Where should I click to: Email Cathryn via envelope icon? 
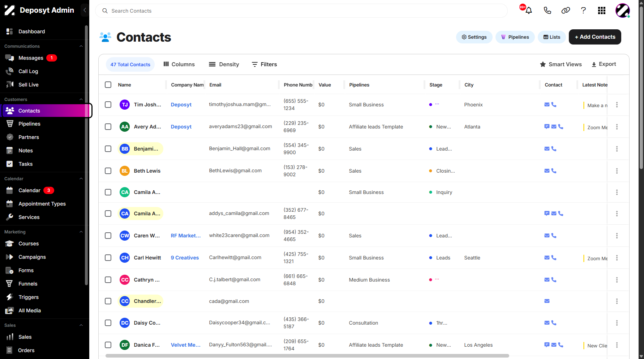pos(547,280)
